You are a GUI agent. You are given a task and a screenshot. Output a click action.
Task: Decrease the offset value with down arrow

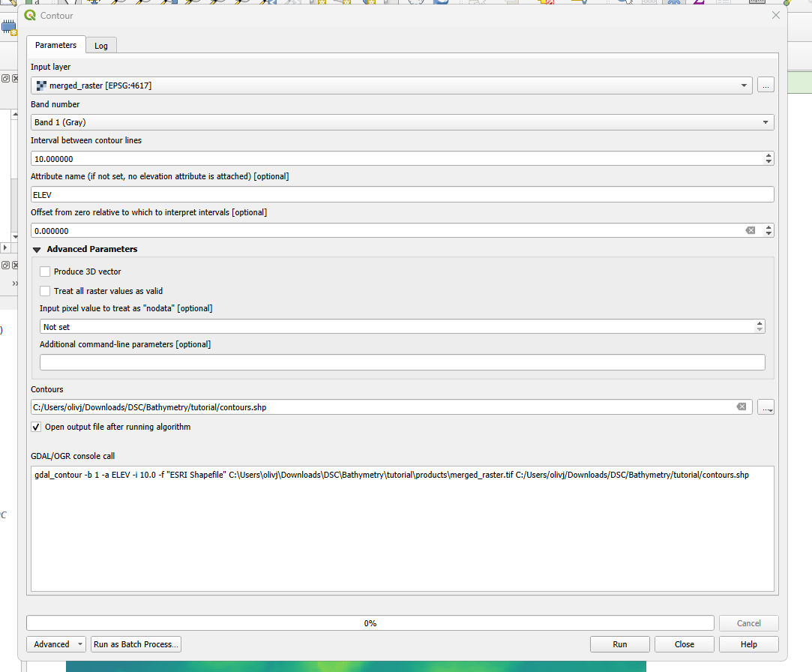coord(769,234)
